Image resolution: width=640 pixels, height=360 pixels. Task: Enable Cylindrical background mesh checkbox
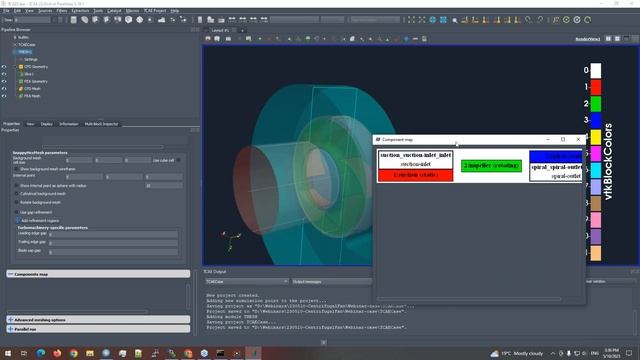16,194
